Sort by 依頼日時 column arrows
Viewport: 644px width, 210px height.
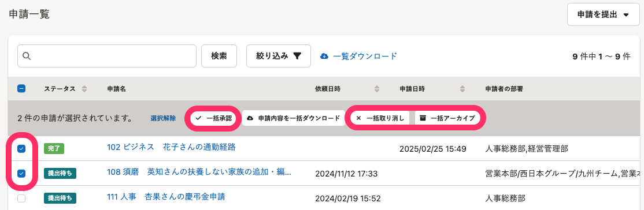pyautogui.click(x=377, y=89)
